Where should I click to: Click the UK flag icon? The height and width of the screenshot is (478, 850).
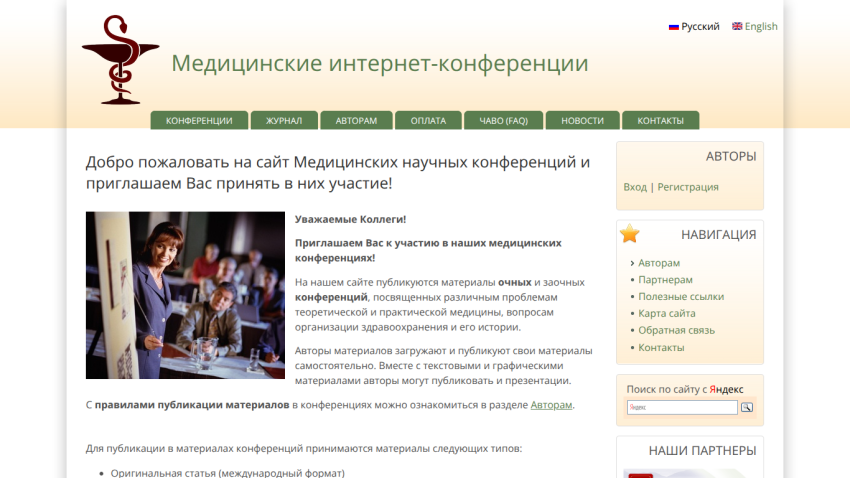click(x=737, y=26)
